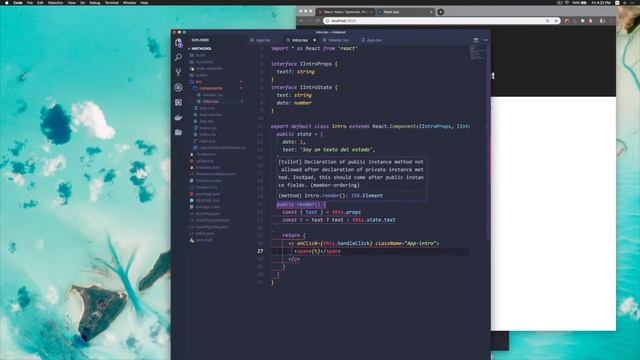Open the Selection menu
This screenshot has height=360, width=640.
[56, 2]
